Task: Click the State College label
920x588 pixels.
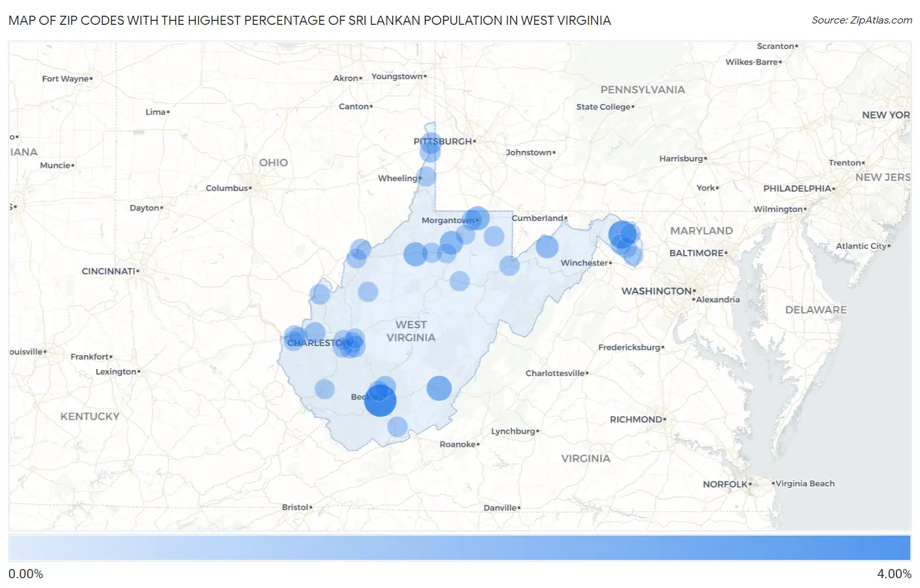Action: [x=603, y=107]
